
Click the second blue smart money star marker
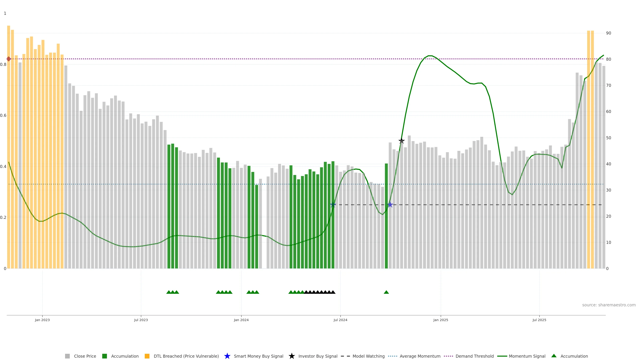click(390, 205)
